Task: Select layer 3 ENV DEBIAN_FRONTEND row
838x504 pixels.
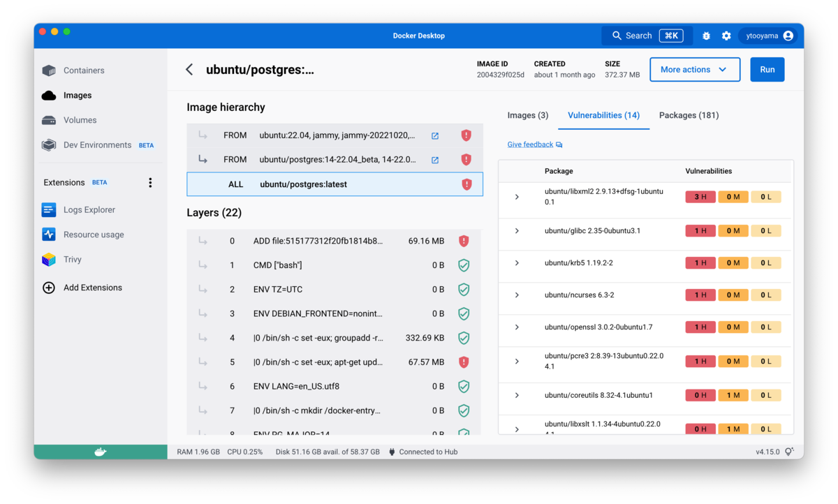Action: pyautogui.click(x=335, y=313)
